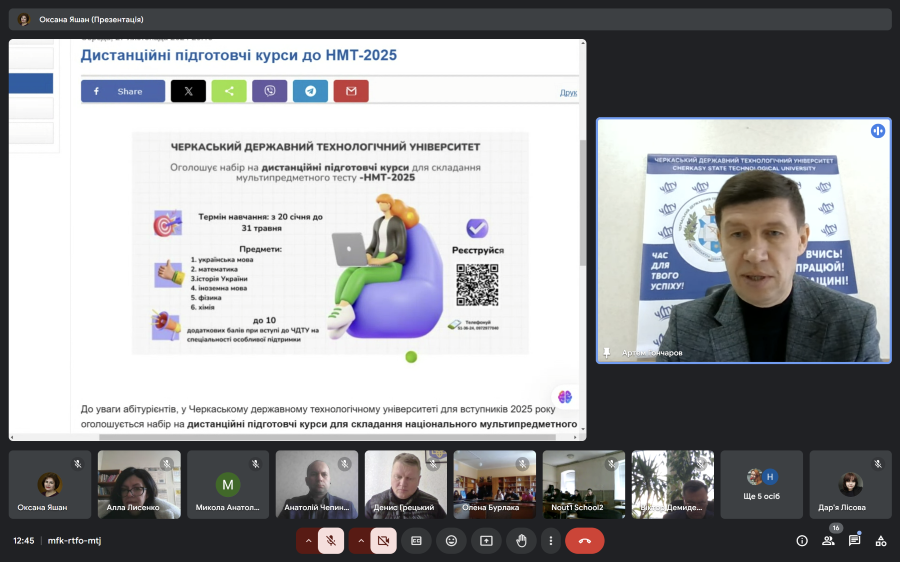Click the НМТ-2025 courses banner image

[331, 243]
